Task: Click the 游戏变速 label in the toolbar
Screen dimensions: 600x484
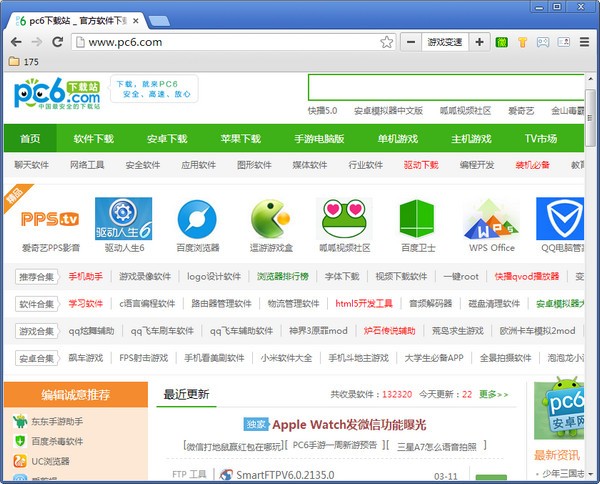Action: click(445, 42)
